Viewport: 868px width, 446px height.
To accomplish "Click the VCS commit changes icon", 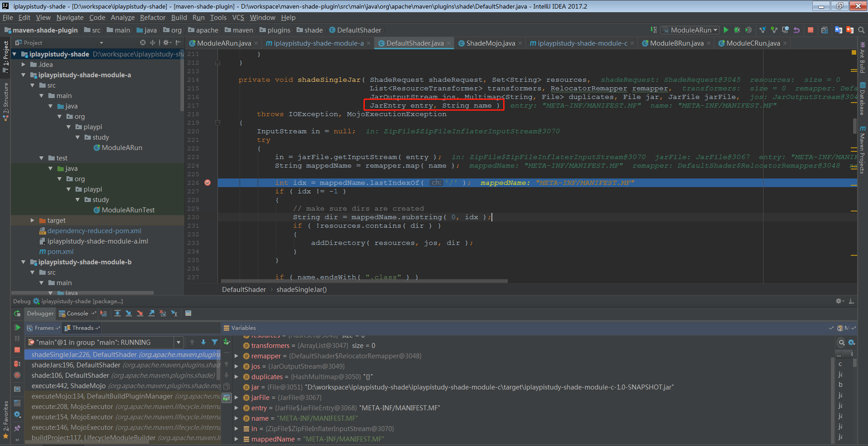I will tap(774, 30).
